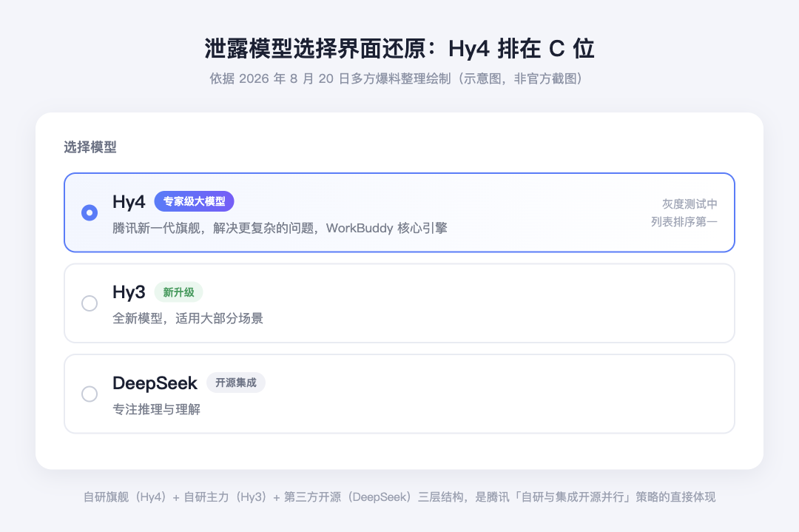Image resolution: width=799 pixels, height=532 pixels.
Task: Click the Hy4 model name
Action: [129, 202]
